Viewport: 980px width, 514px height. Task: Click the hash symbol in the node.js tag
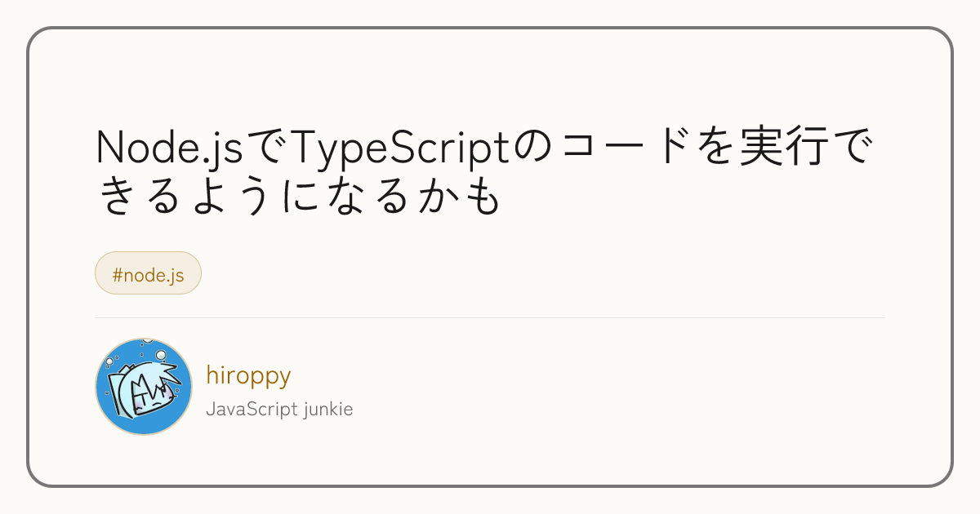[x=117, y=274]
